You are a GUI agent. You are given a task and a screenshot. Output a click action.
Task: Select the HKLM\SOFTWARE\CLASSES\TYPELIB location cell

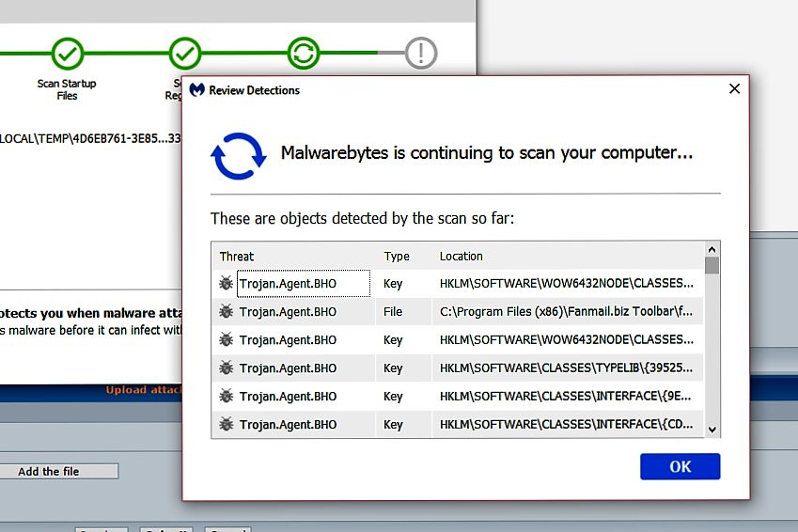coord(566,368)
